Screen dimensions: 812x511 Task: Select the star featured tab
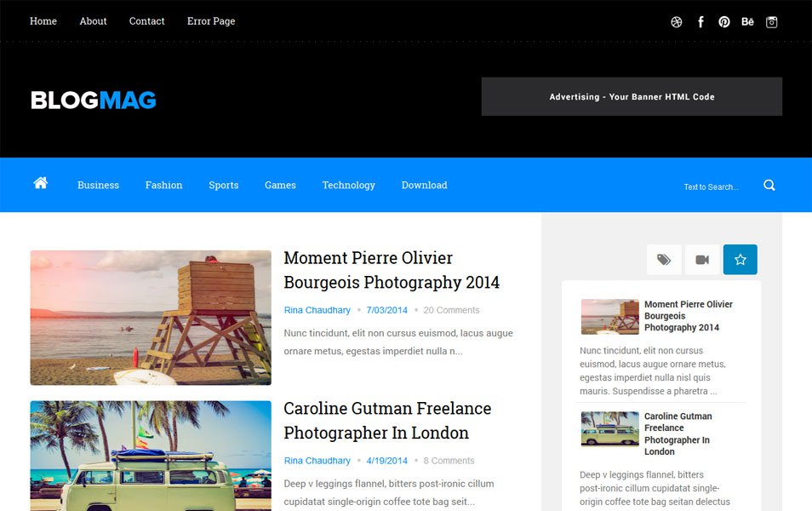click(740, 259)
